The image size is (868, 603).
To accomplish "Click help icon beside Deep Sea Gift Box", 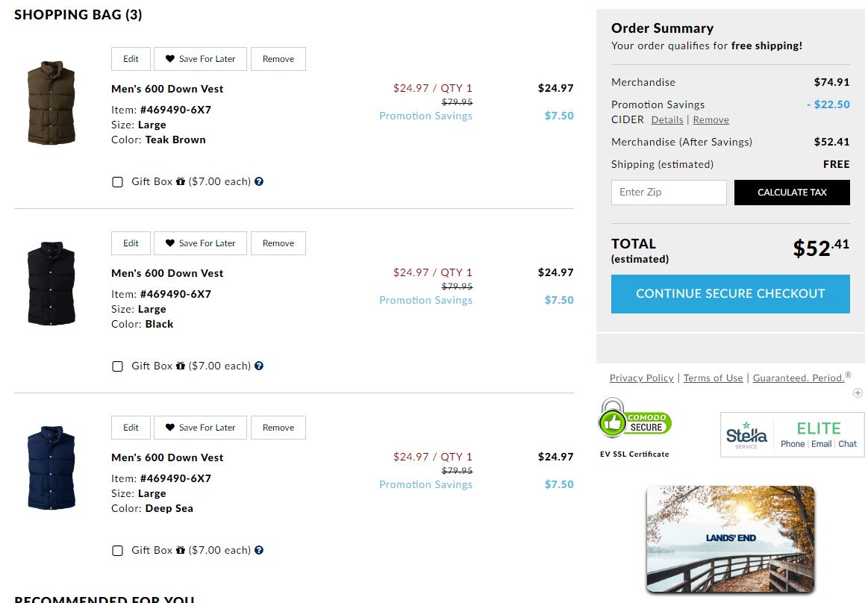I will click(259, 550).
